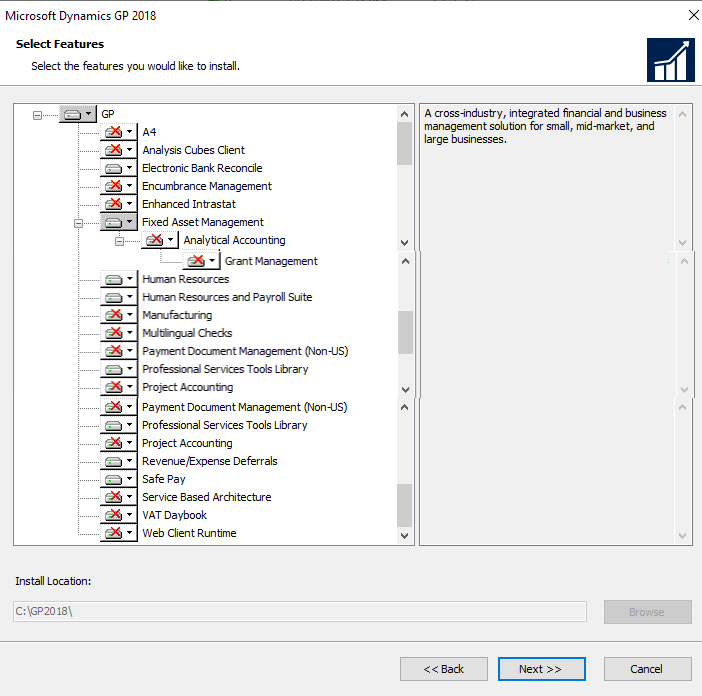Proceed with the Next >> button

[x=541, y=669]
